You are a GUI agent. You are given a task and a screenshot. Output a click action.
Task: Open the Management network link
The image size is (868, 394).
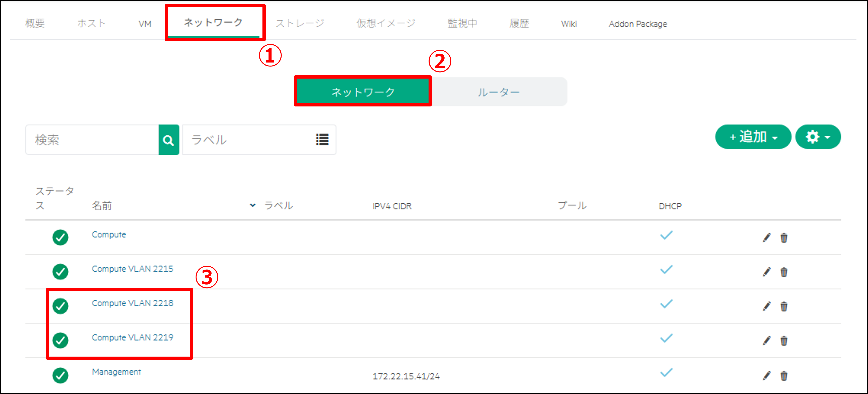(116, 372)
